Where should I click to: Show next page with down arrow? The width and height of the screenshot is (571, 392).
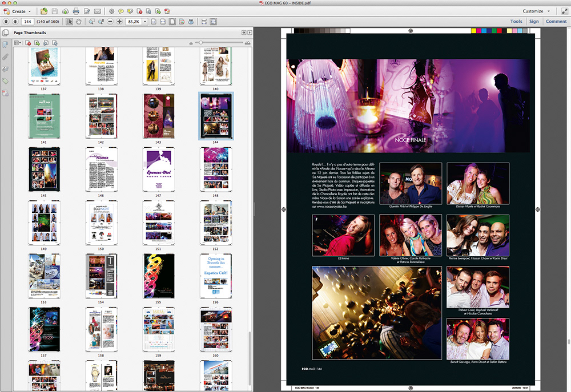click(15, 22)
